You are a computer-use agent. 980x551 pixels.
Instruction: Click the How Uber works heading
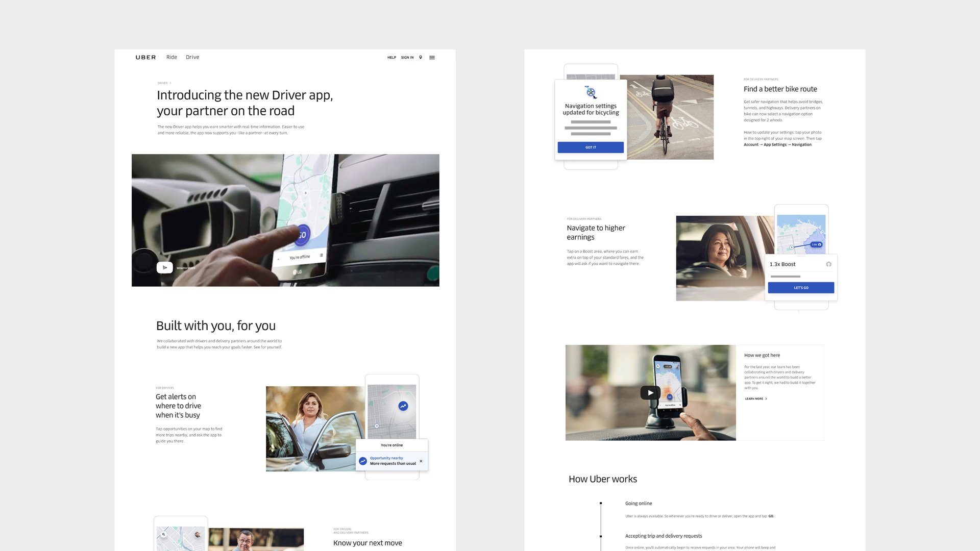[603, 479]
